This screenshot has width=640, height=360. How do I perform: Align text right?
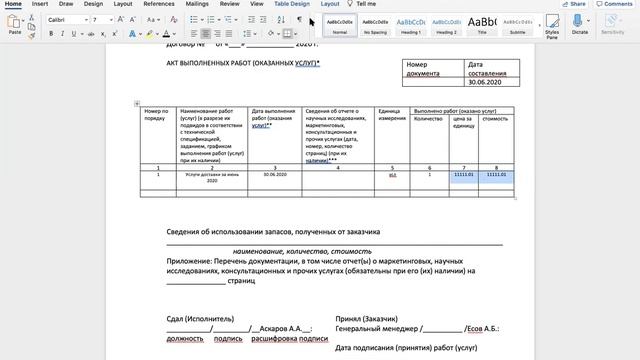pyautogui.click(x=217, y=34)
